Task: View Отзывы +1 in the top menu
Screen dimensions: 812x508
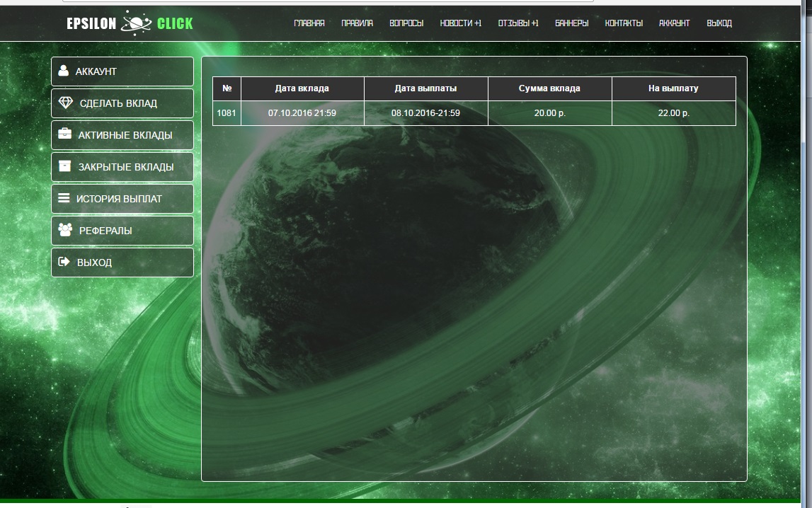Action: 518,23
